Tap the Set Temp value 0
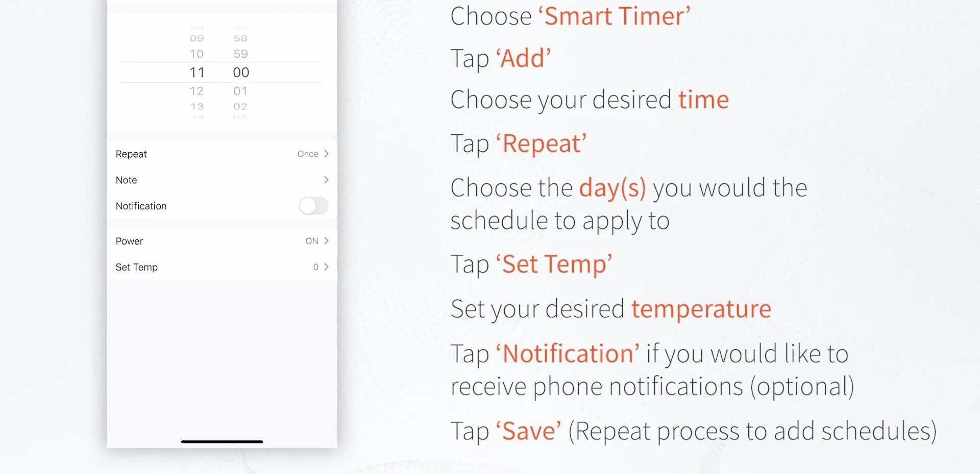The width and height of the screenshot is (980, 474). click(x=316, y=267)
